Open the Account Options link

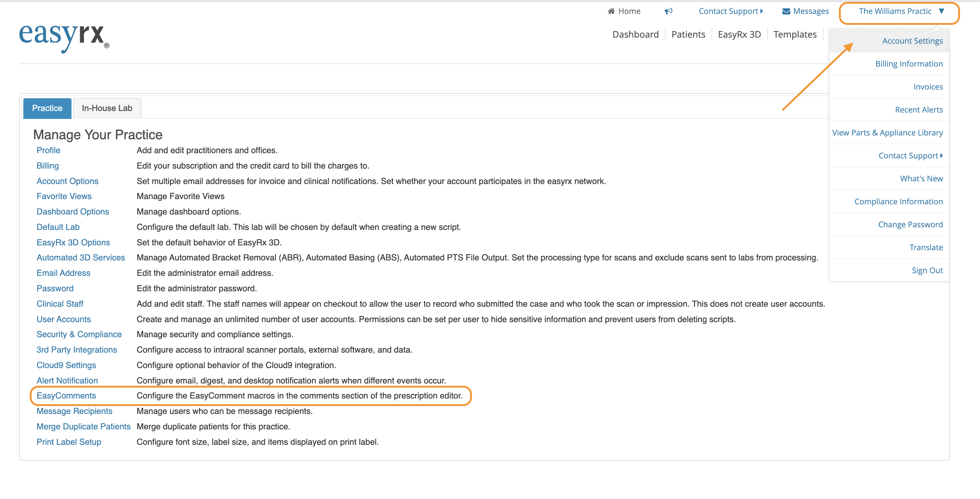(67, 181)
